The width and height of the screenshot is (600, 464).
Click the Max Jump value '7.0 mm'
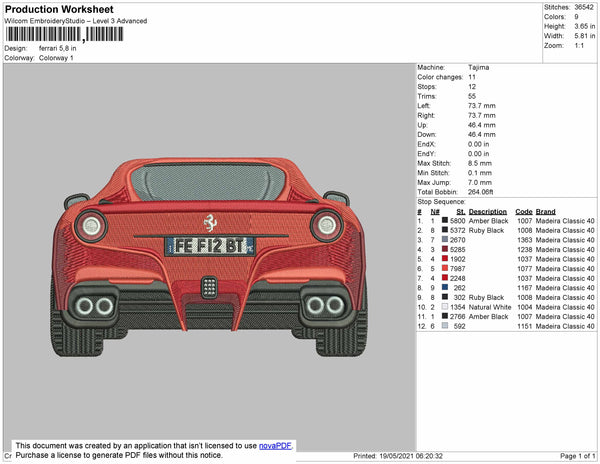pyautogui.click(x=480, y=182)
